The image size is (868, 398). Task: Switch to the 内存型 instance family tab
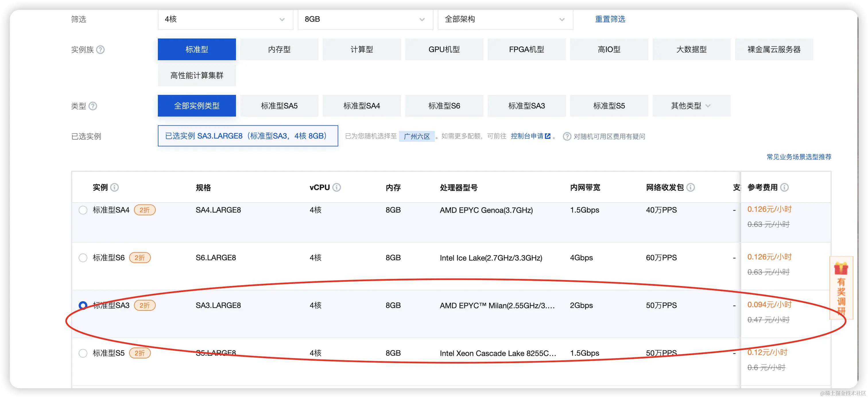click(279, 49)
